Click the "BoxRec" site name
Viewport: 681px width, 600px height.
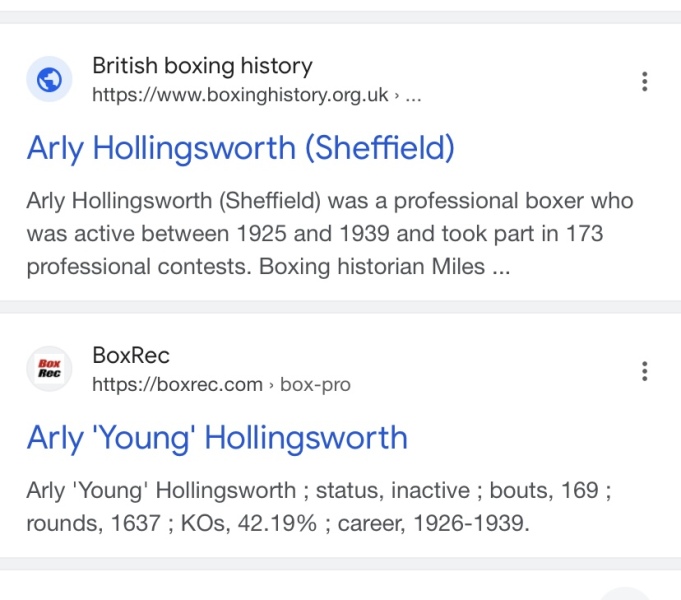click(131, 355)
